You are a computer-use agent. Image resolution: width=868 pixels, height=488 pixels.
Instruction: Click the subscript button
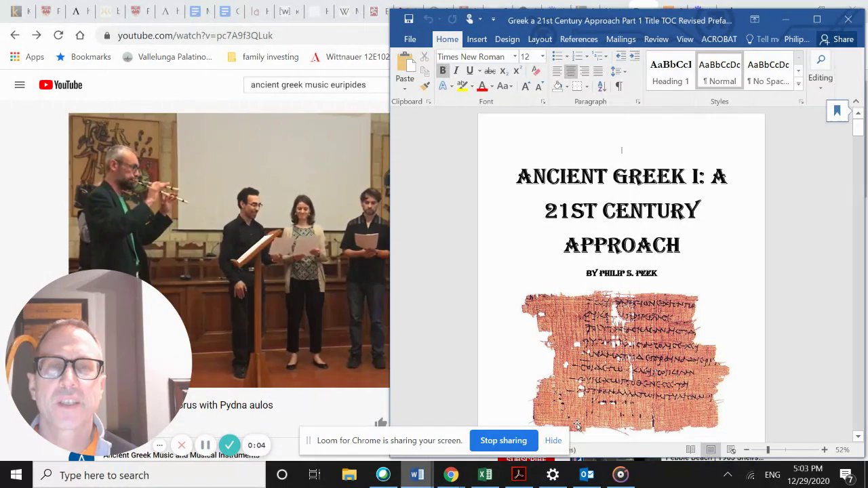tap(503, 71)
